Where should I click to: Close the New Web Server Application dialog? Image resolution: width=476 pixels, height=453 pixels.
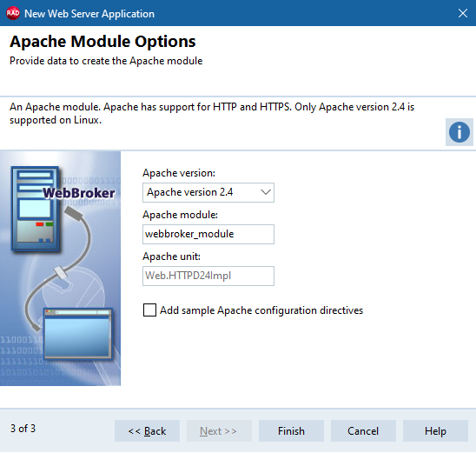(463, 13)
